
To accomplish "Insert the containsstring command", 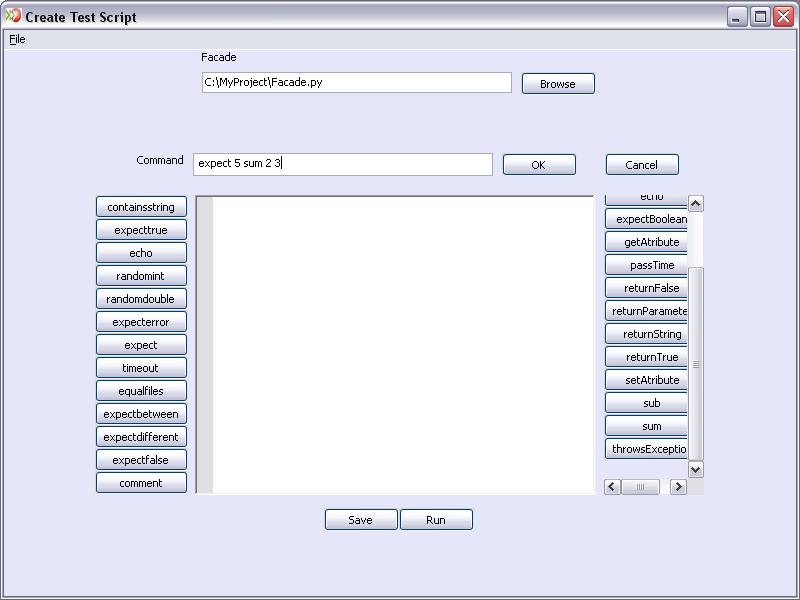I will click(141, 207).
